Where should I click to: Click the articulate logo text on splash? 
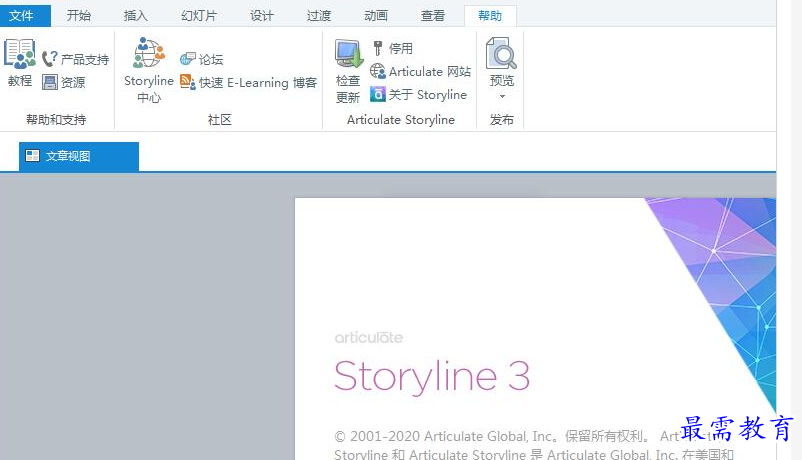[x=368, y=338]
